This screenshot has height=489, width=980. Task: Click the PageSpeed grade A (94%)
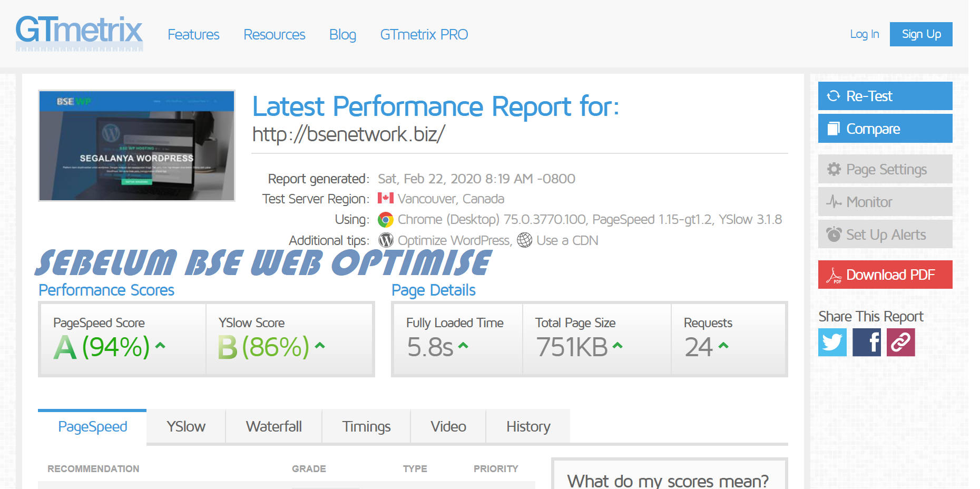coord(102,347)
